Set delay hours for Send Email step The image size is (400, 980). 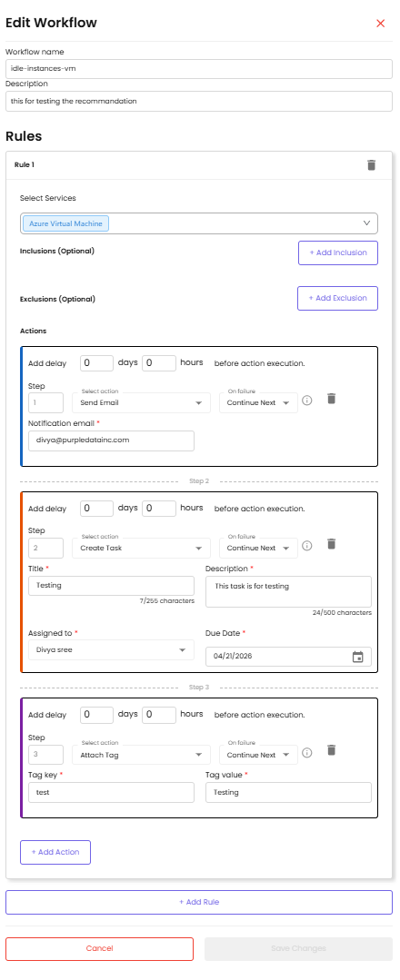pos(159,363)
